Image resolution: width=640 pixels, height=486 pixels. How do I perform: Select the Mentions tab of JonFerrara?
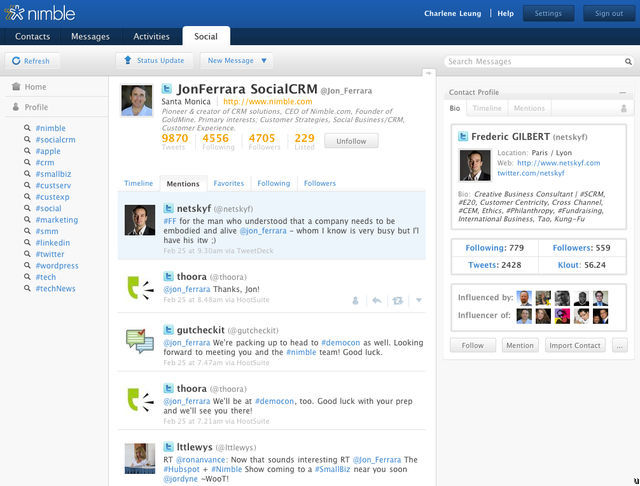pyautogui.click(x=183, y=184)
